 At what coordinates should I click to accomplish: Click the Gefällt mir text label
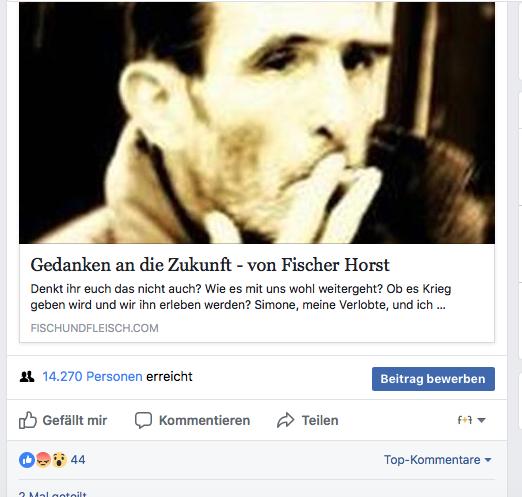[x=75, y=420]
